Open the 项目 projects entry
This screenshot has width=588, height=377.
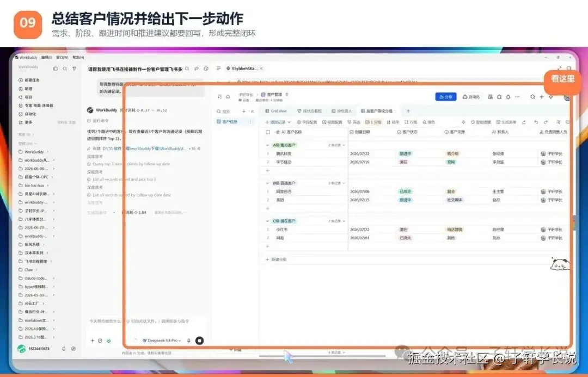(26, 97)
